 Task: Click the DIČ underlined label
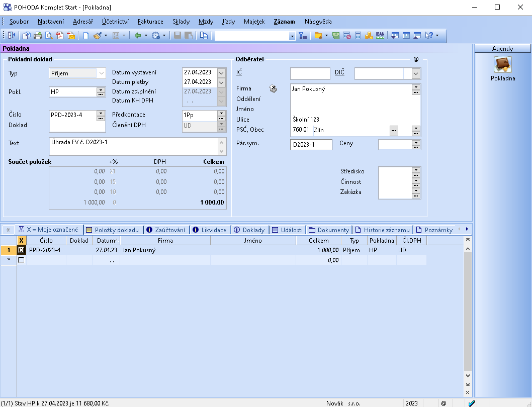coord(339,72)
